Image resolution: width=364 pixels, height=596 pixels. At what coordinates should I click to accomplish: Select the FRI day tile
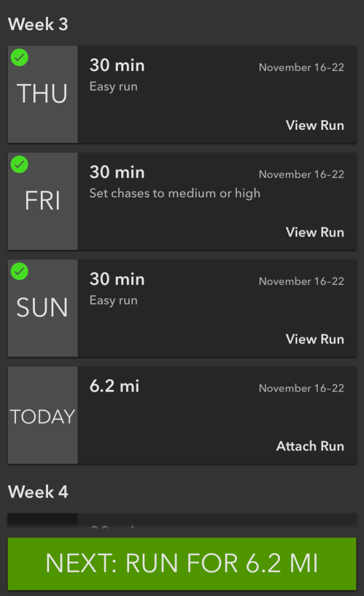click(x=43, y=202)
